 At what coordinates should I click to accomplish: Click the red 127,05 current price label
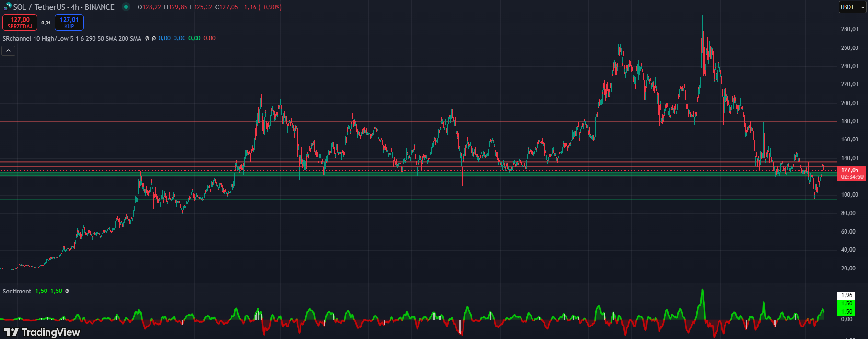tap(852, 170)
